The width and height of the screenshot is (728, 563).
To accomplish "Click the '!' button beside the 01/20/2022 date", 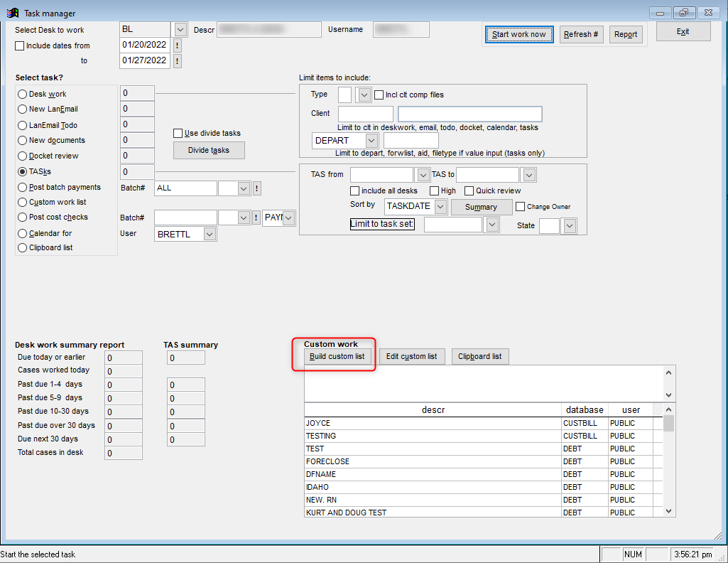I will (x=177, y=45).
